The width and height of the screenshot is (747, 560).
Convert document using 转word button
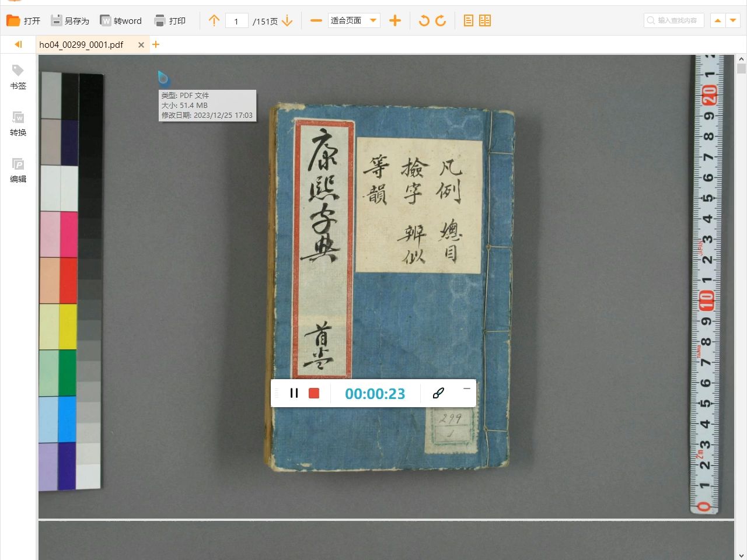click(x=121, y=21)
